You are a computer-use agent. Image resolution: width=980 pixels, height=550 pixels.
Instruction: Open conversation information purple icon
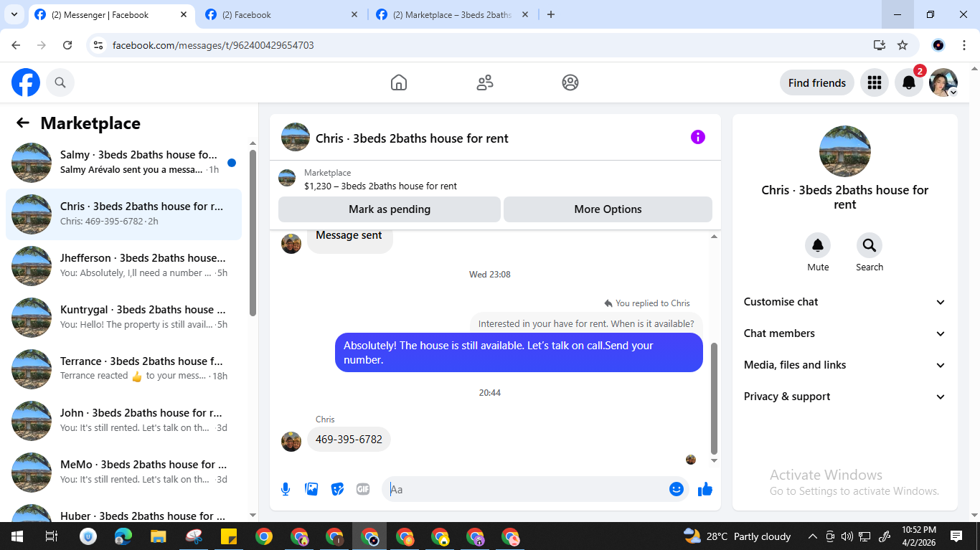(x=698, y=137)
